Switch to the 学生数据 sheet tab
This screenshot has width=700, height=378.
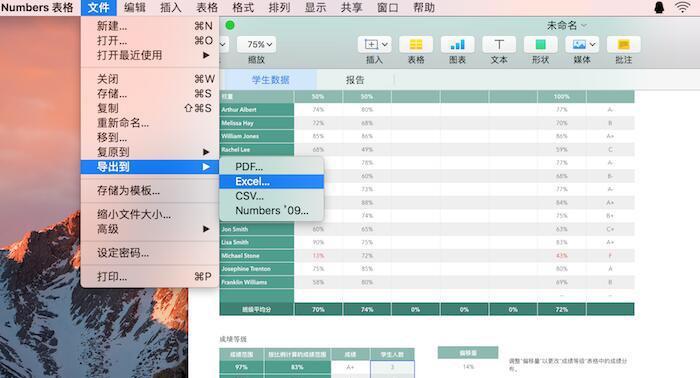click(x=271, y=80)
